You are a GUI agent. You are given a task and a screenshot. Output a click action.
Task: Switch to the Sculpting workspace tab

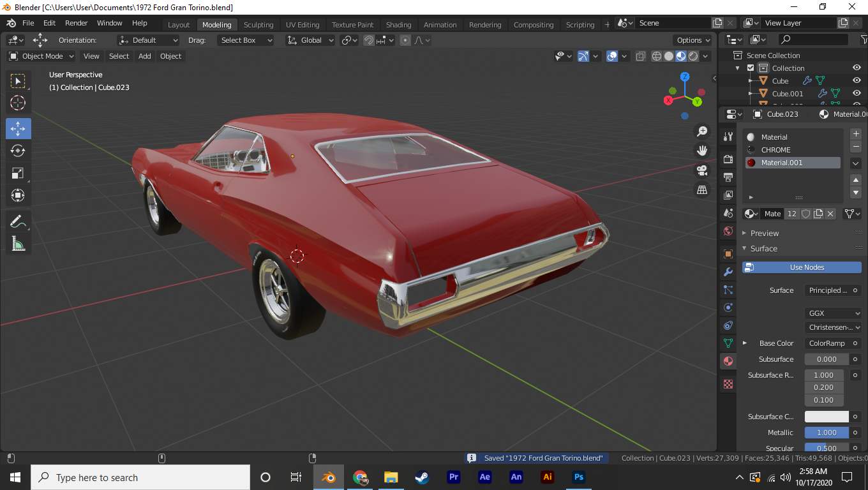coord(258,25)
